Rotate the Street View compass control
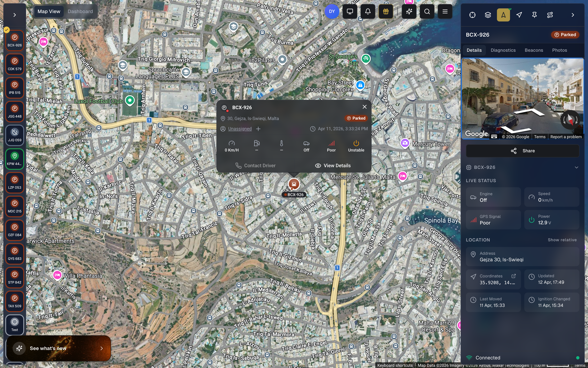Viewport: 588px width, 368px height. [x=570, y=120]
